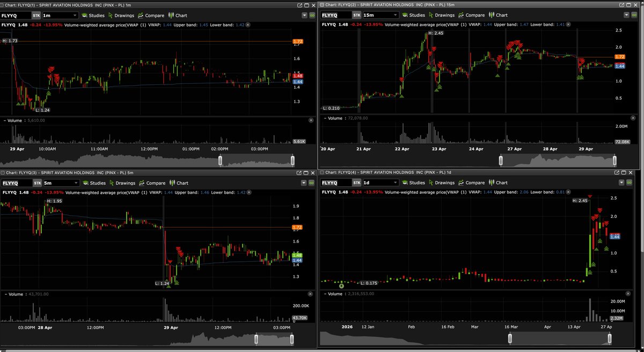This screenshot has height=352, width=644.
Task: Toggle STK instrument type in 1d chart
Action: (356, 182)
